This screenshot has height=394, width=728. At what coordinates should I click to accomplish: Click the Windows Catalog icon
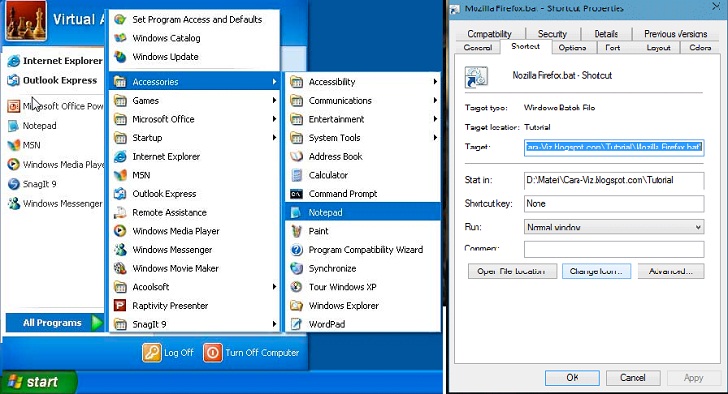[x=120, y=38]
